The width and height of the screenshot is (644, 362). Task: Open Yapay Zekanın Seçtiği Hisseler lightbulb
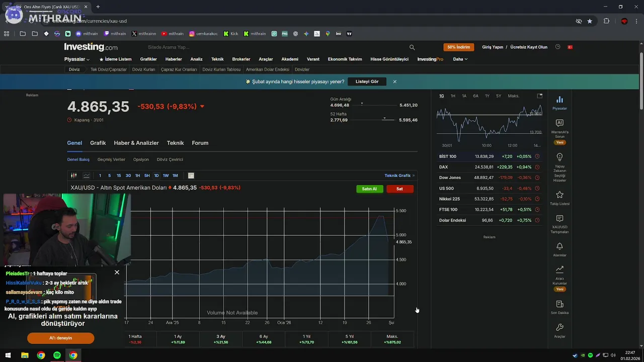(559, 157)
